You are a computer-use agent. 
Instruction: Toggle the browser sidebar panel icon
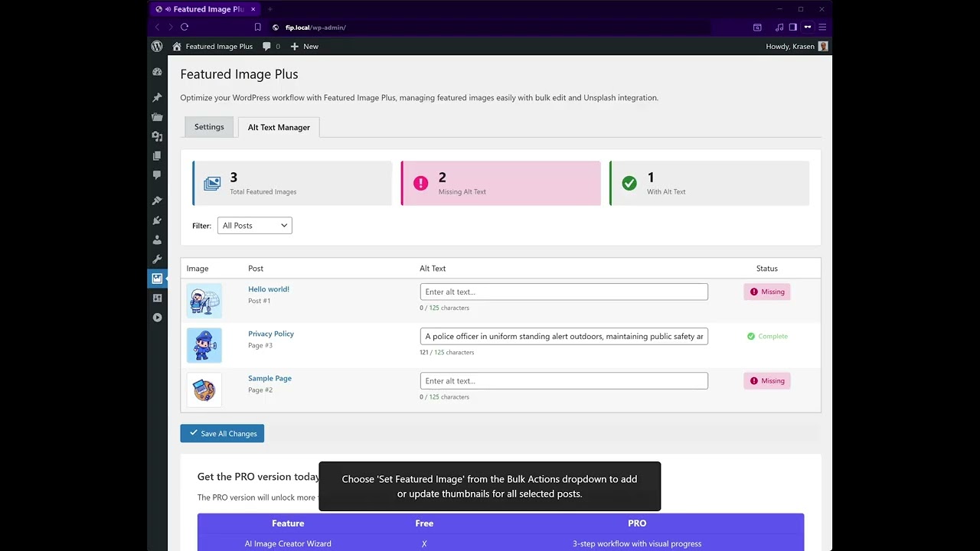793,27
